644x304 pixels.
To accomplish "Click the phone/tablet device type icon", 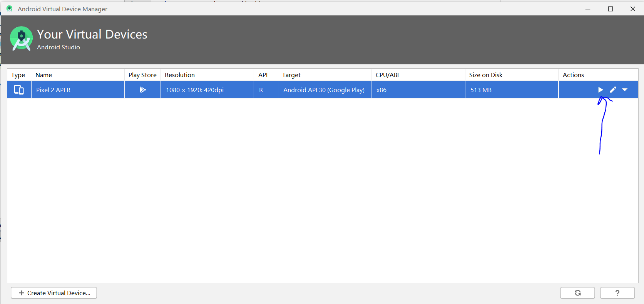I will (19, 90).
